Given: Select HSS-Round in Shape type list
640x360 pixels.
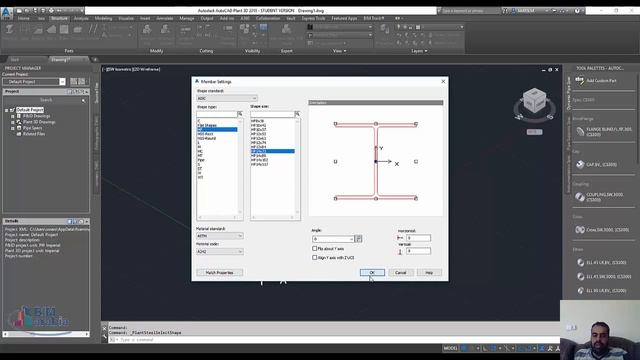Looking at the screenshot, I should coord(207,138).
